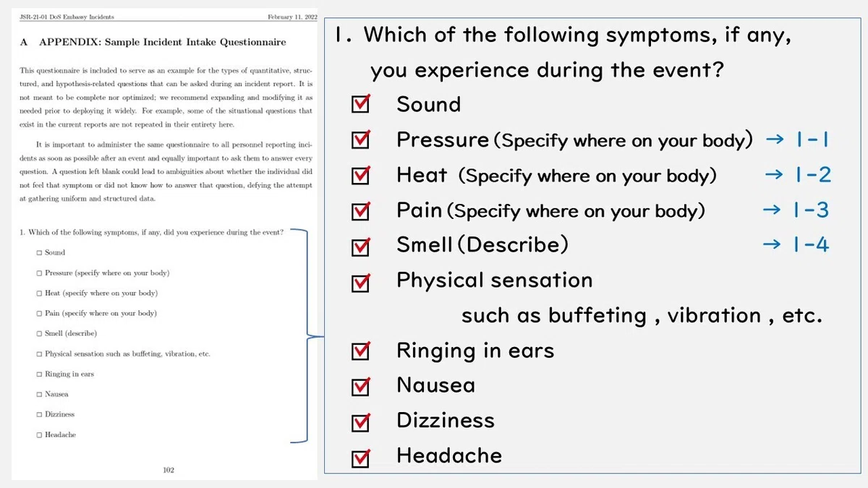This screenshot has height=488, width=868.
Task: Uncheck the Pain red-checked box
Action: [x=360, y=211]
